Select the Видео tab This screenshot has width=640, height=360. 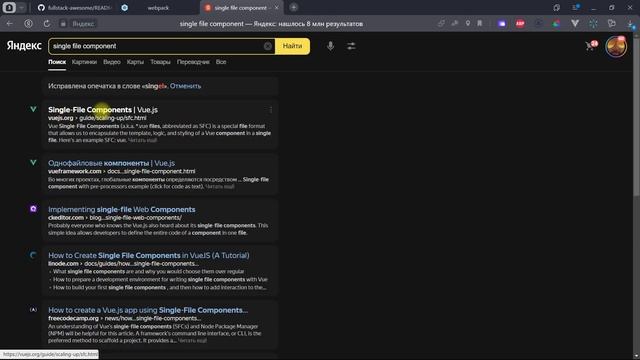tap(111, 62)
